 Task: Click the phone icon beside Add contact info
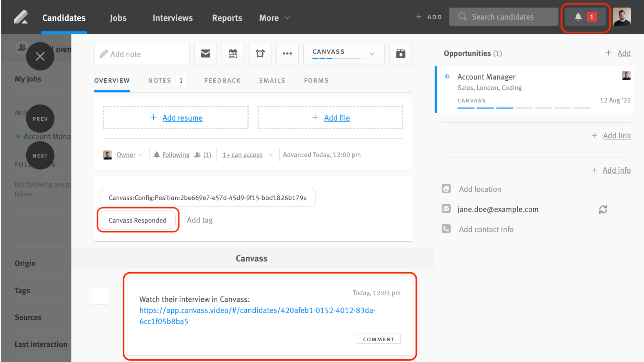pyautogui.click(x=446, y=229)
